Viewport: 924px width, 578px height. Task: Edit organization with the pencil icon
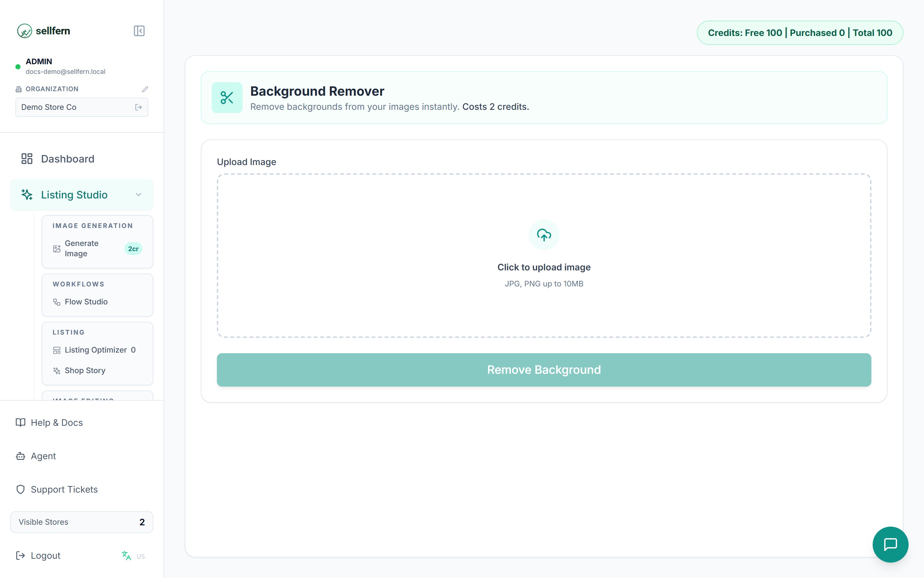coord(145,89)
